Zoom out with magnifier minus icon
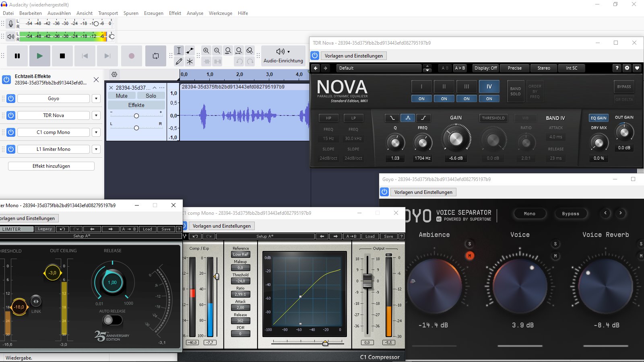Image resolution: width=644 pixels, height=362 pixels. click(x=217, y=51)
